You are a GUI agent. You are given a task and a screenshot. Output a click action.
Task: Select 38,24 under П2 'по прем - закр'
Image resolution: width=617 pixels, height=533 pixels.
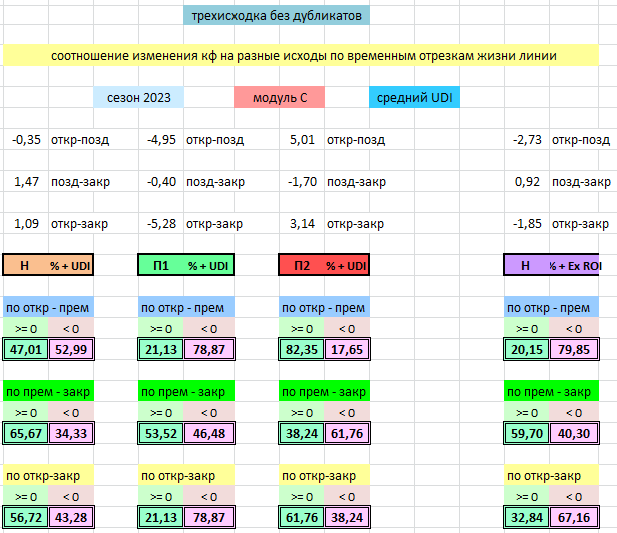point(302,433)
